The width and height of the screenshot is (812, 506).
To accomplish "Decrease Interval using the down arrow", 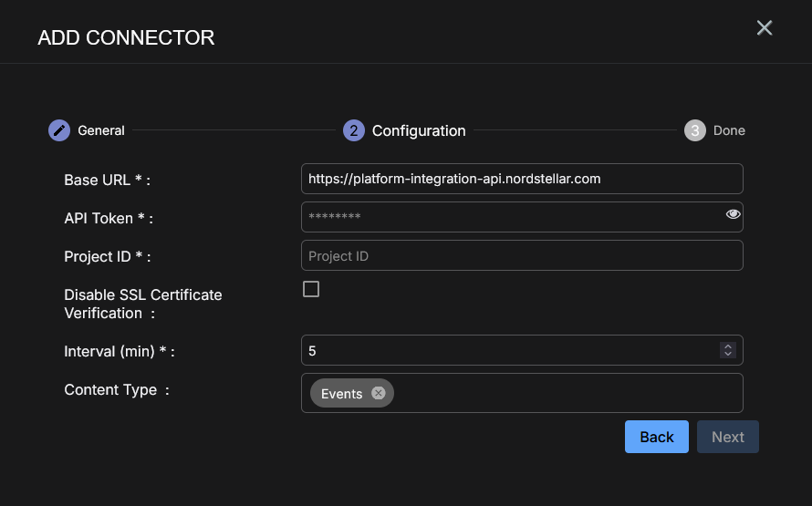I will (728, 354).
